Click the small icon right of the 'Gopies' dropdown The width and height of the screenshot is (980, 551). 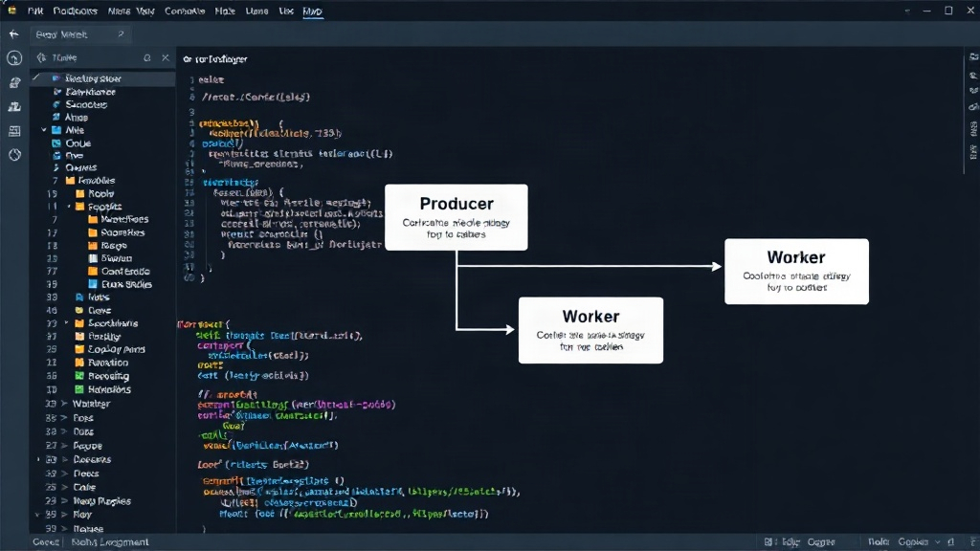(951, 541)
